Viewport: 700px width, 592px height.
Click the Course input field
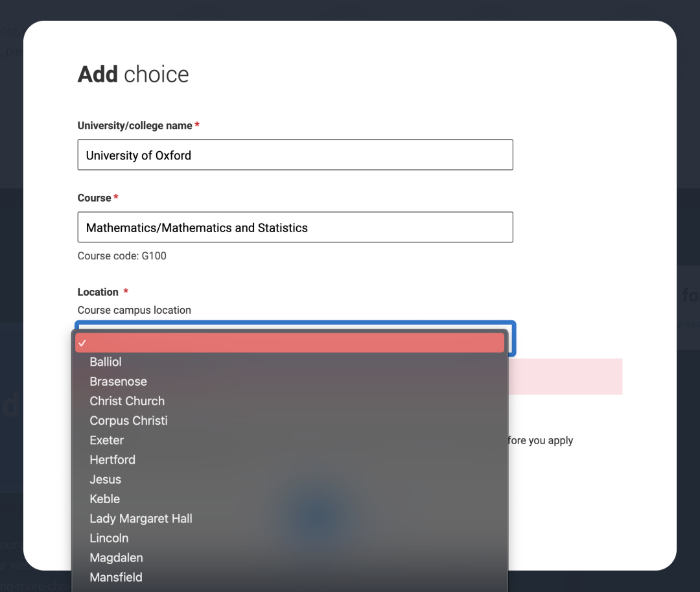295,227
